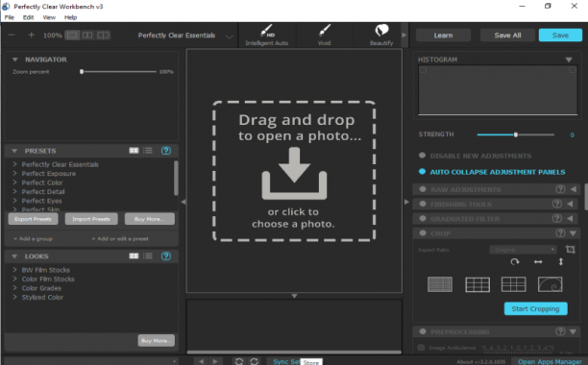Switch Looks panel to list view
The width and height of the screenshot is (588, 365).
click(148, 255)
